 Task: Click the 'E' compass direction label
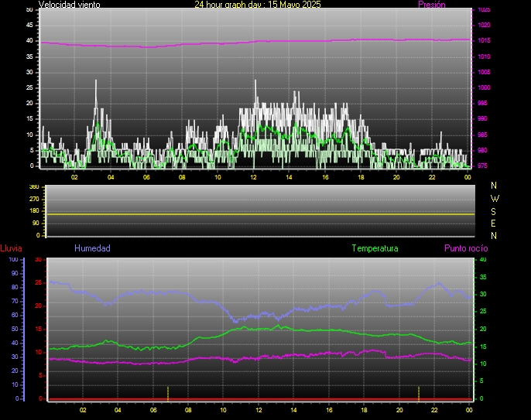493,224
